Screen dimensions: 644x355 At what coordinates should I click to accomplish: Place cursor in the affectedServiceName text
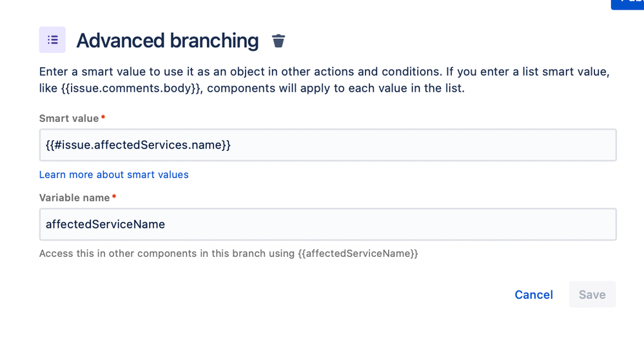point(105,224)
